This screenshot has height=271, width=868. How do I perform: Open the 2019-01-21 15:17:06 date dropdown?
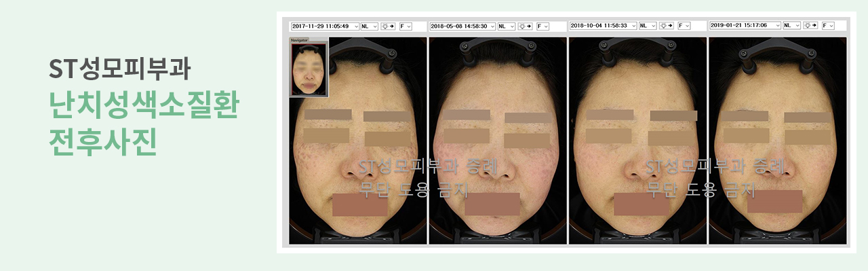(x=745, y=26)
